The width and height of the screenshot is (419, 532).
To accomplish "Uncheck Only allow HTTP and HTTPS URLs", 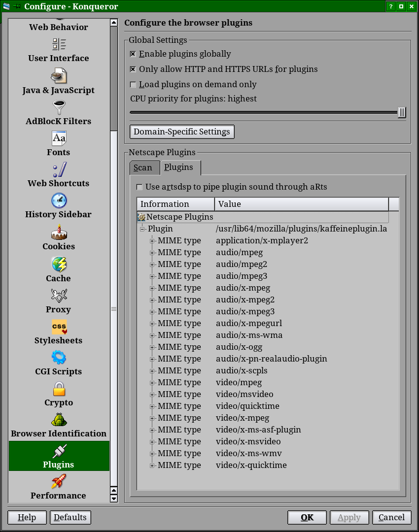I will tap(133, 69).
